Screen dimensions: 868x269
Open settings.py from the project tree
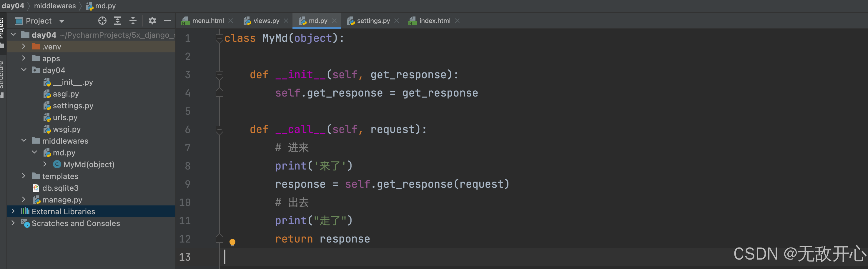coord(68,105)
